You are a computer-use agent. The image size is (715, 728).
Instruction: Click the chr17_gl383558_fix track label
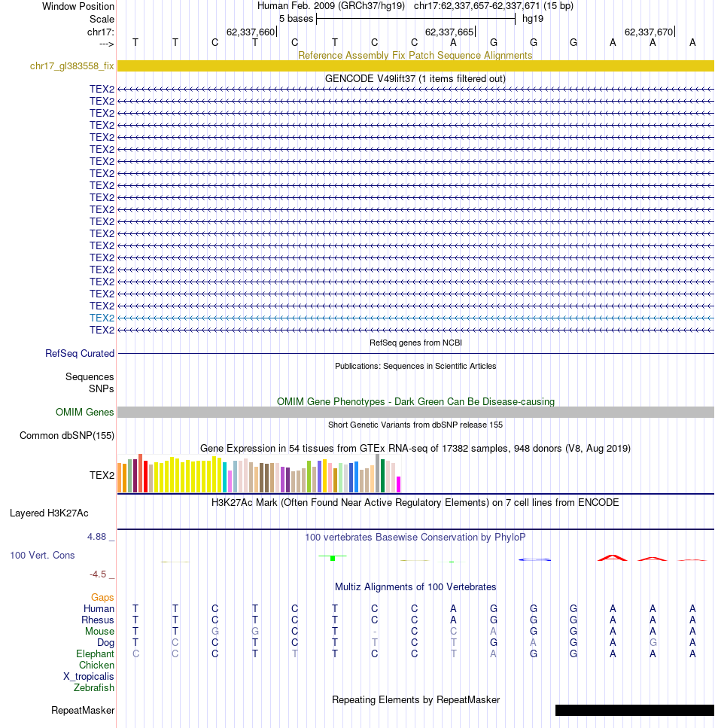click(x=71, y=66)
